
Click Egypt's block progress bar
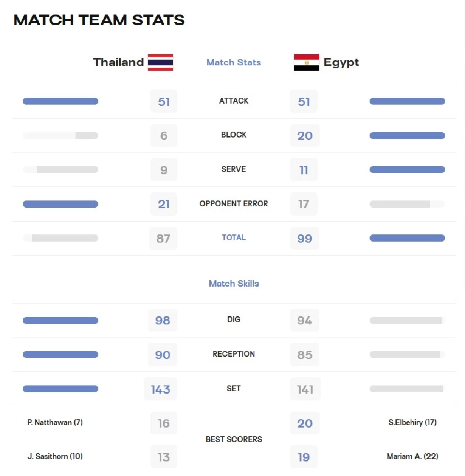click(x=407, y=136)
